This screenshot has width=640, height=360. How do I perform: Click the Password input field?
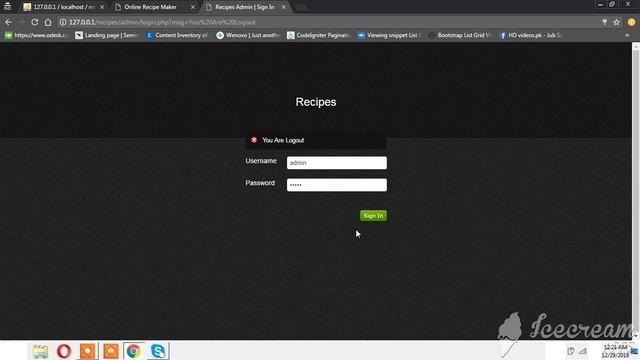(337, 185)
